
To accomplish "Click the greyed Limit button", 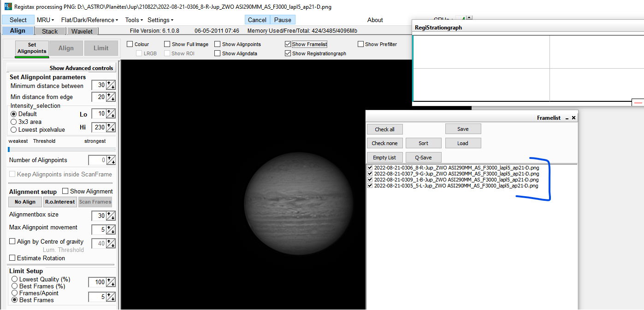I will (x=101, y=48).
